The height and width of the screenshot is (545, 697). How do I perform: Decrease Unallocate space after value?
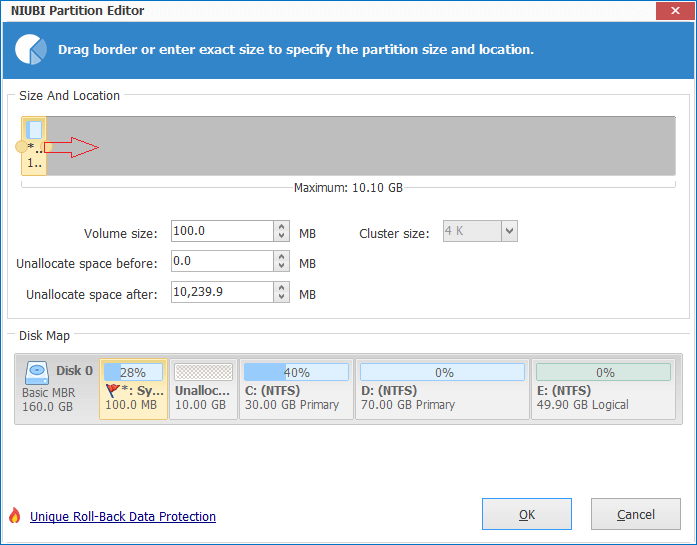(281, 297)
